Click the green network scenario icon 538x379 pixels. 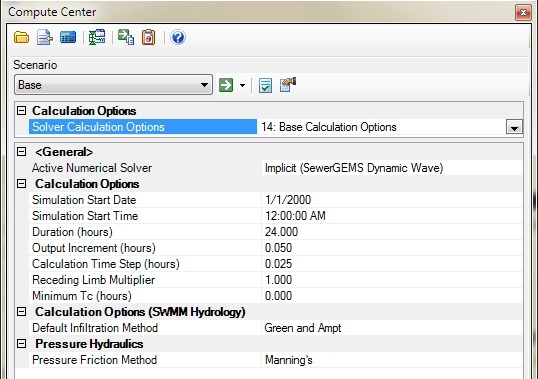[97, 37]
